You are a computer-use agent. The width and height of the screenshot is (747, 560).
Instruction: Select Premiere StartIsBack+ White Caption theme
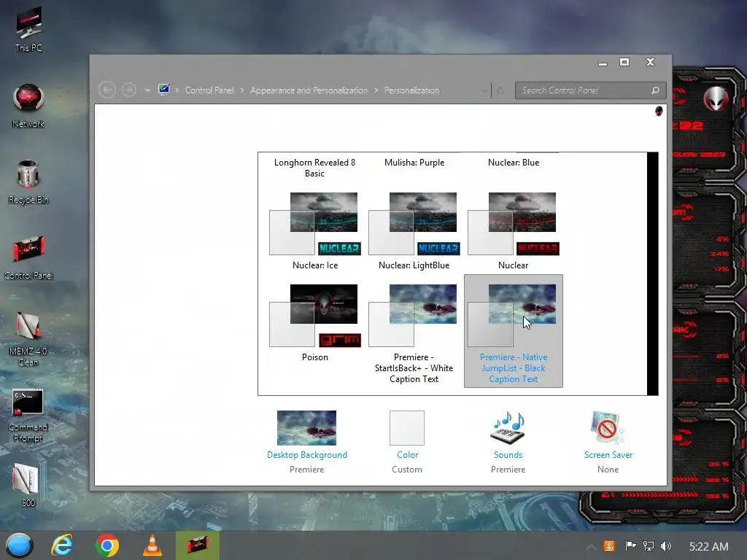pyautogui.click(x=414, y=333)
